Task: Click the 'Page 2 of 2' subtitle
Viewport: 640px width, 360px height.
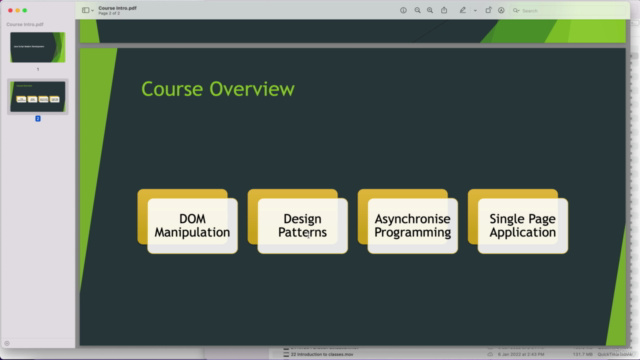Action: tap(109, 13)
